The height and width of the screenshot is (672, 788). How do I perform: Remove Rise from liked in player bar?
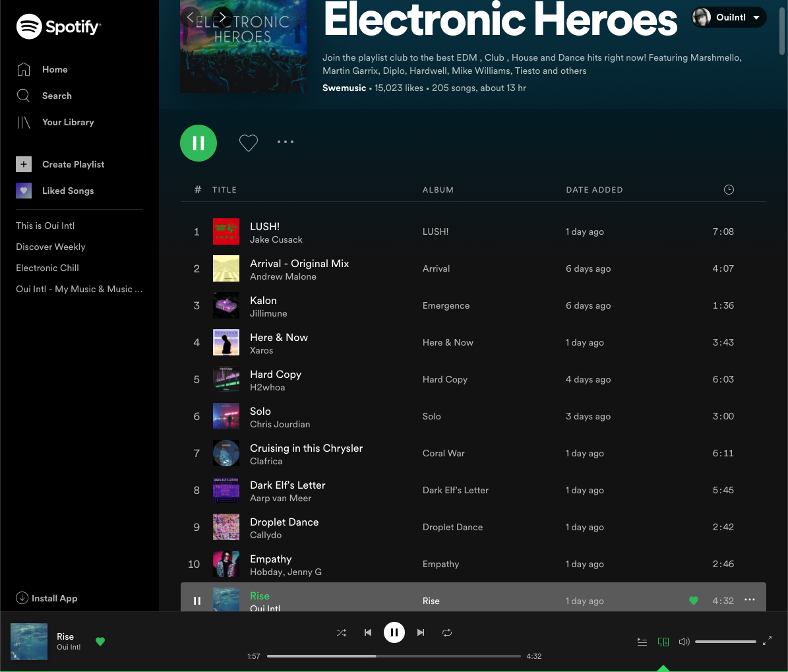click(100, 642)
